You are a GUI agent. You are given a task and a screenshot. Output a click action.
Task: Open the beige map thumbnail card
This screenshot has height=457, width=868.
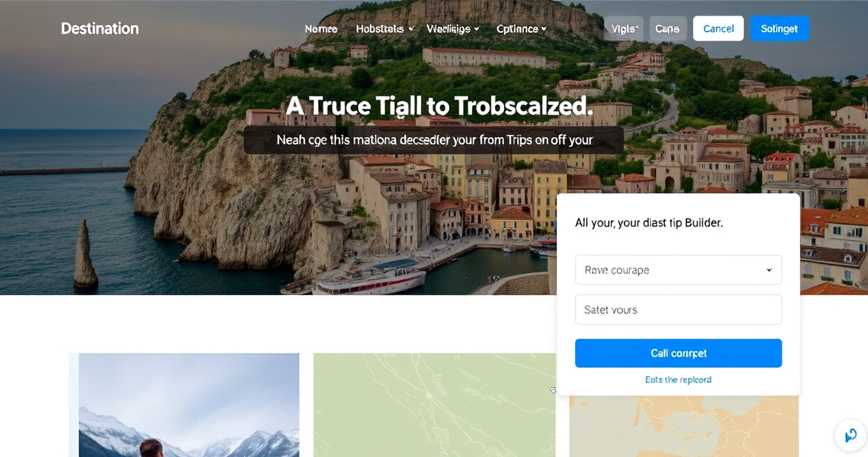click(684, 426)
